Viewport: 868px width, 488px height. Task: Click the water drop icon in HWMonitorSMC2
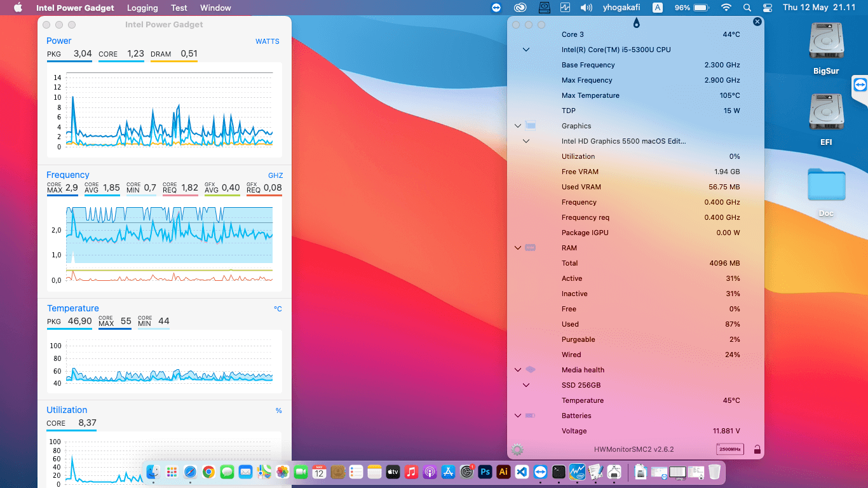coord(637,24)
